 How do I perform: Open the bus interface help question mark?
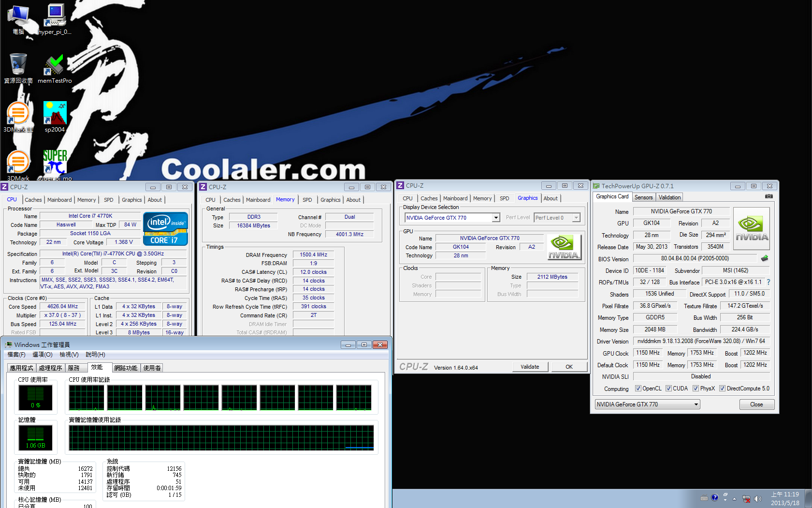[x=768, y=282]
